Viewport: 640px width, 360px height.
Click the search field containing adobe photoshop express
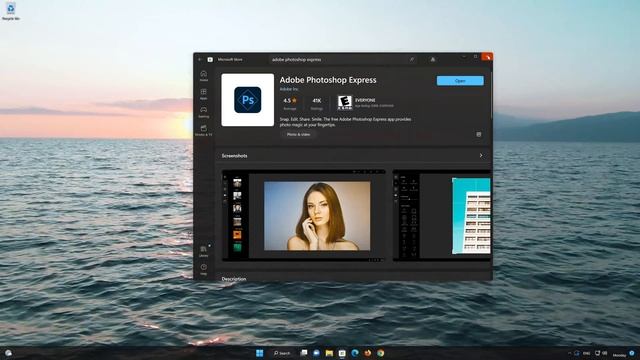(343, 60)
